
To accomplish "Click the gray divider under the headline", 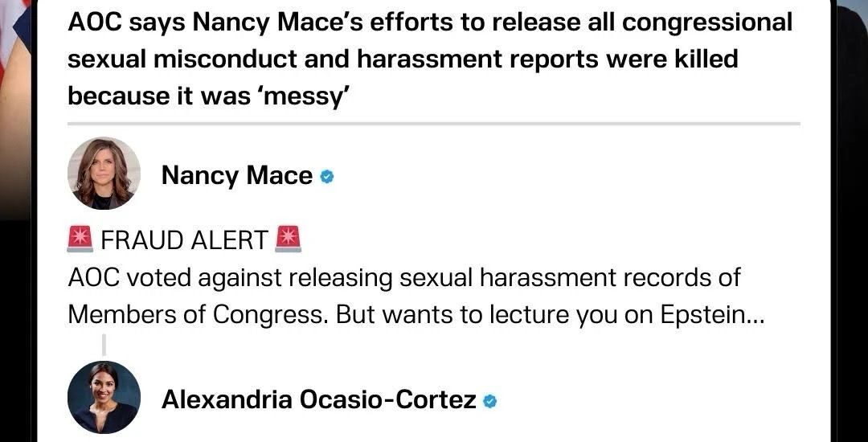I will click(x=433, y=124).
